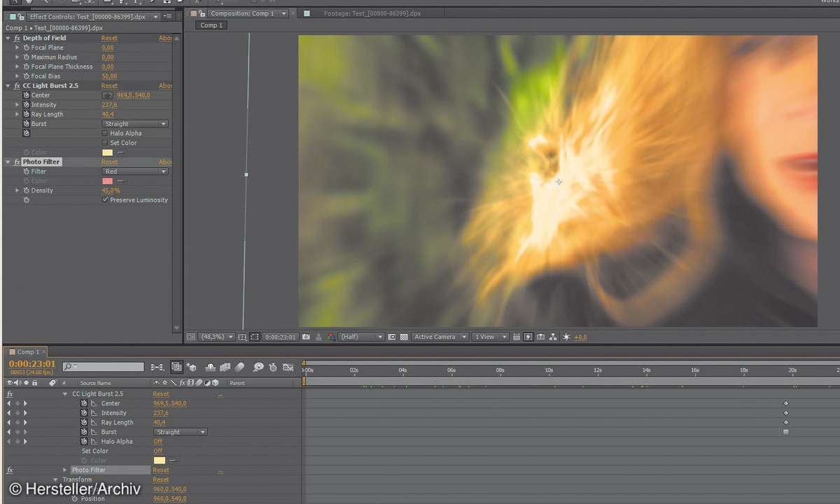Toggle CC Light Burst 2.5 fx switch in Effect Controls

point(17,85)
